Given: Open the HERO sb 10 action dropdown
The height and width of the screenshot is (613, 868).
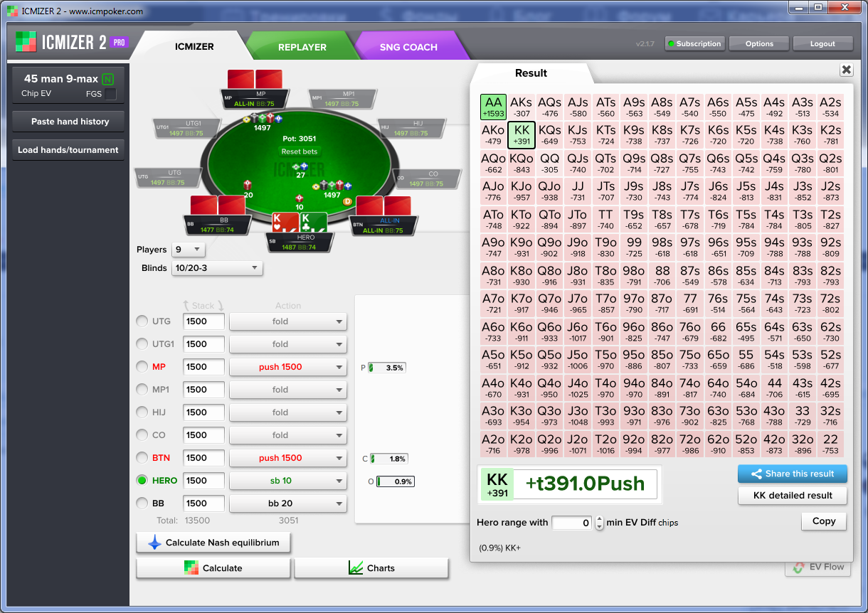Looking at the screenshot, I should point(288,481).
